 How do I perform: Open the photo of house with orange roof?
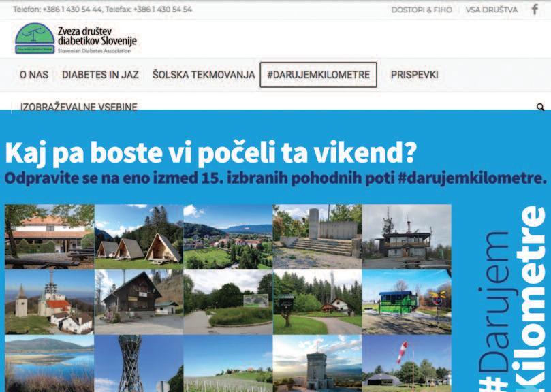pos(50,237)
